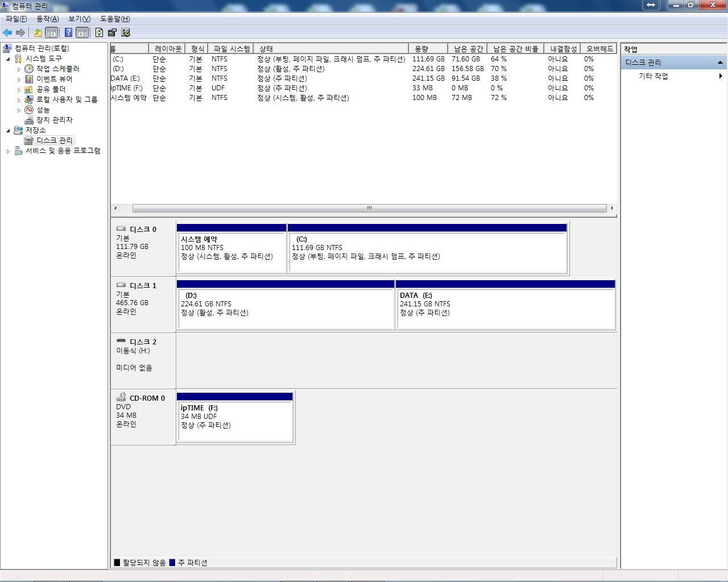Select the DATA (E:) row in the volume list
The image size is (728, 582).
click(364, 78)
